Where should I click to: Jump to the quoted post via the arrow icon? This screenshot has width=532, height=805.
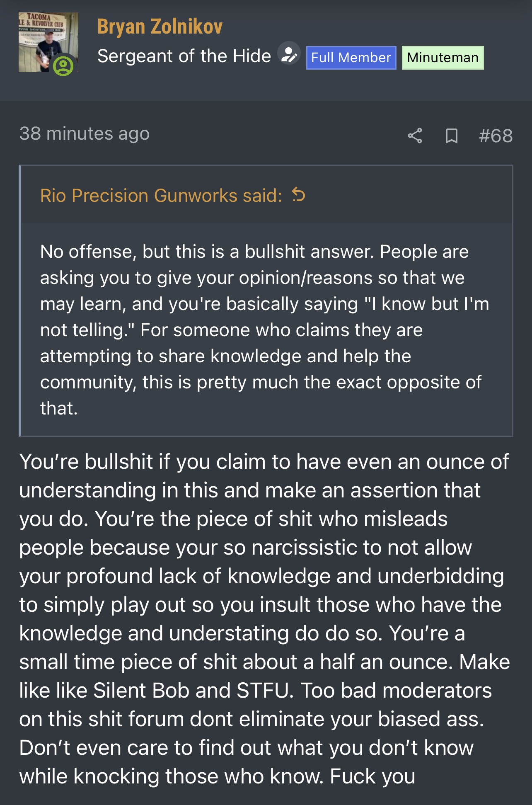(x=298, y=194)
